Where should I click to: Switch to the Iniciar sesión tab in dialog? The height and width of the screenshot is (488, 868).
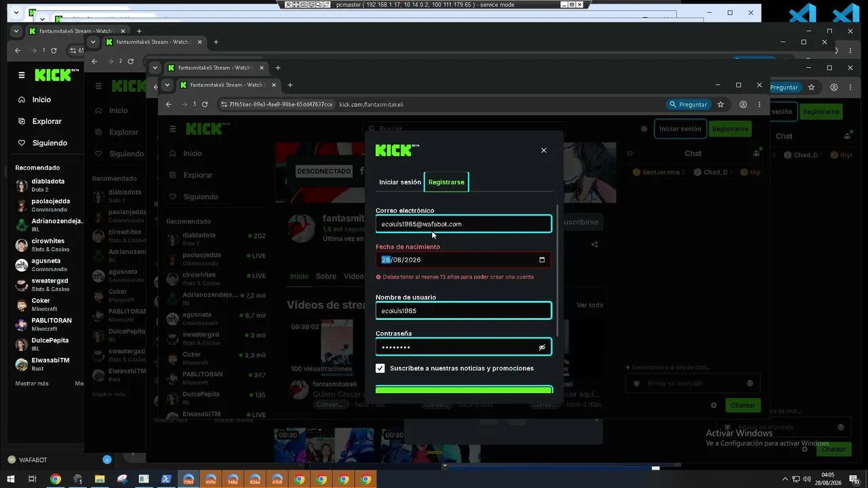pos(400,182)
